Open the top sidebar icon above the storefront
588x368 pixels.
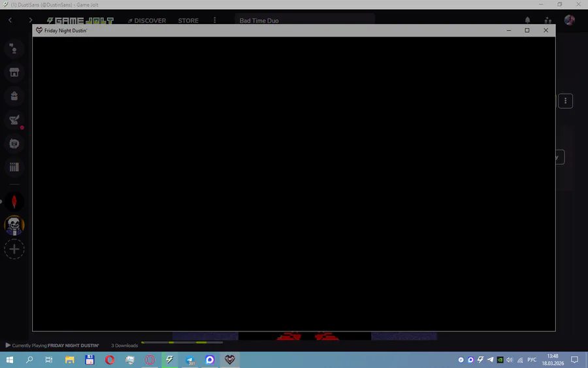pos(14,49)
